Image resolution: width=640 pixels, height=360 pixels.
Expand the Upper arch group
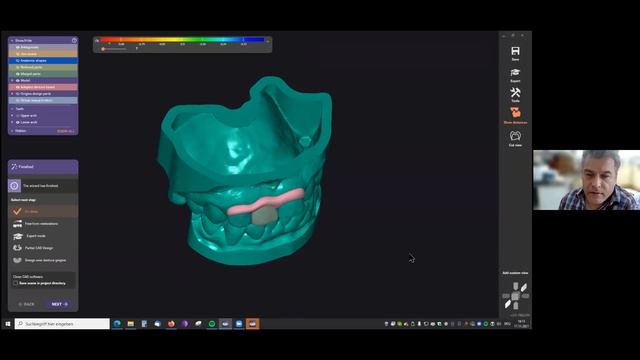tap(12, 116)
